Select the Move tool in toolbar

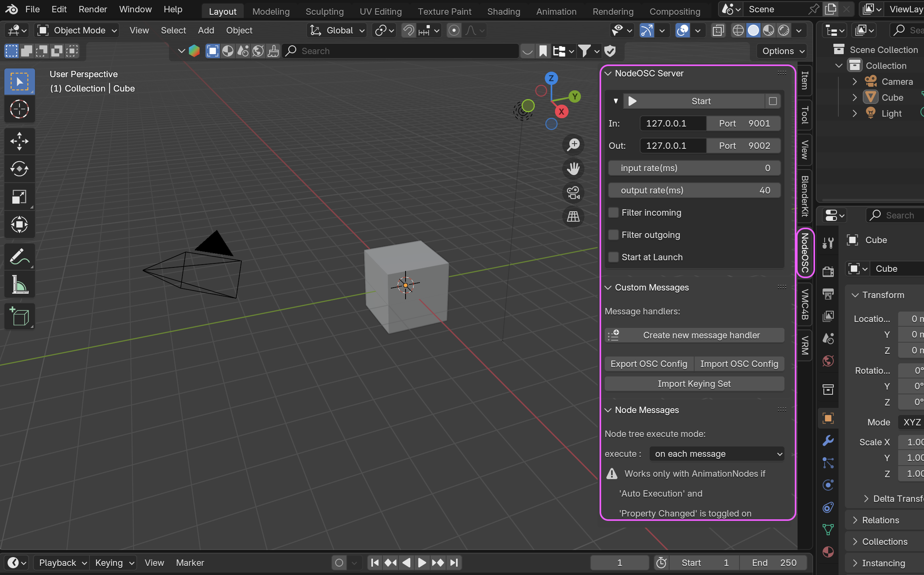pos(19,141)
